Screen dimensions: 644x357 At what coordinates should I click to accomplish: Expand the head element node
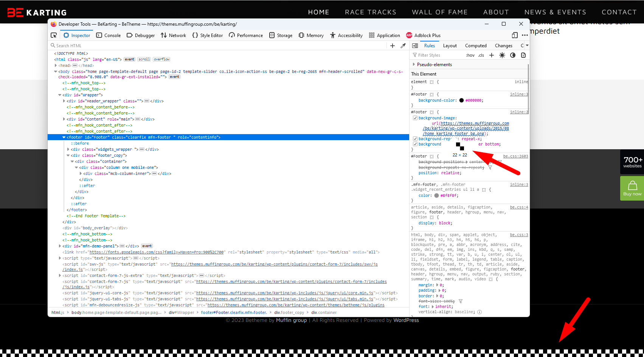(56, 65)
